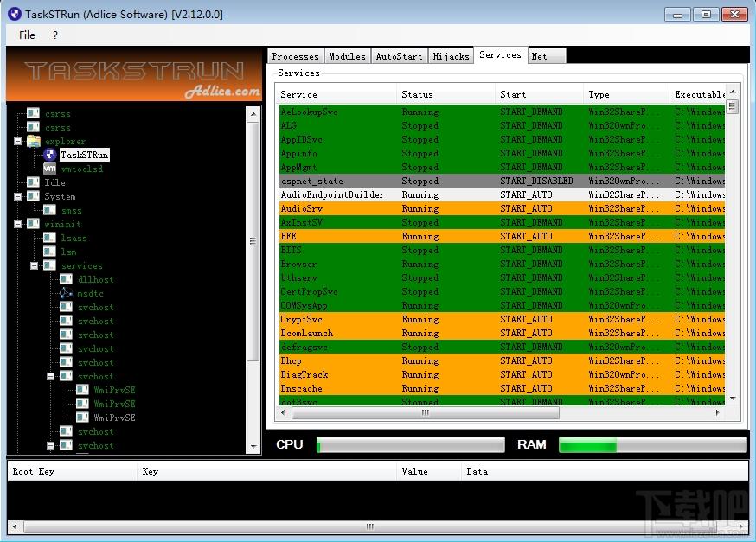Select lsass in the process tree
The image size is (756, 542).
74,238
